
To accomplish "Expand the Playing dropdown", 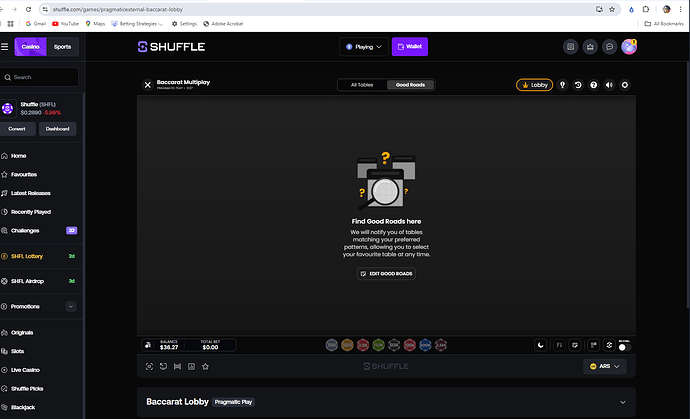I will click(x=363, y=46).
